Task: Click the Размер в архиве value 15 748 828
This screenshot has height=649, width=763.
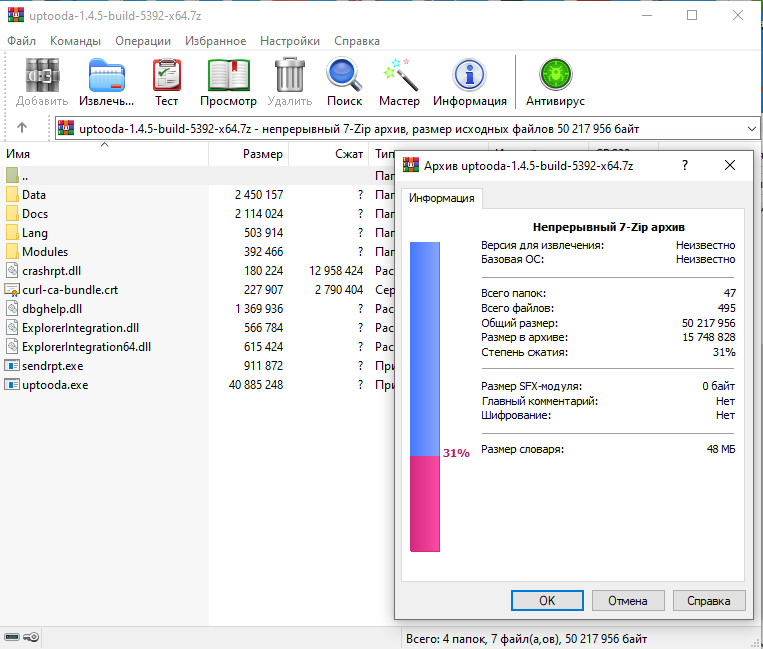Action: pyautogui.click(x=708, y=337)
